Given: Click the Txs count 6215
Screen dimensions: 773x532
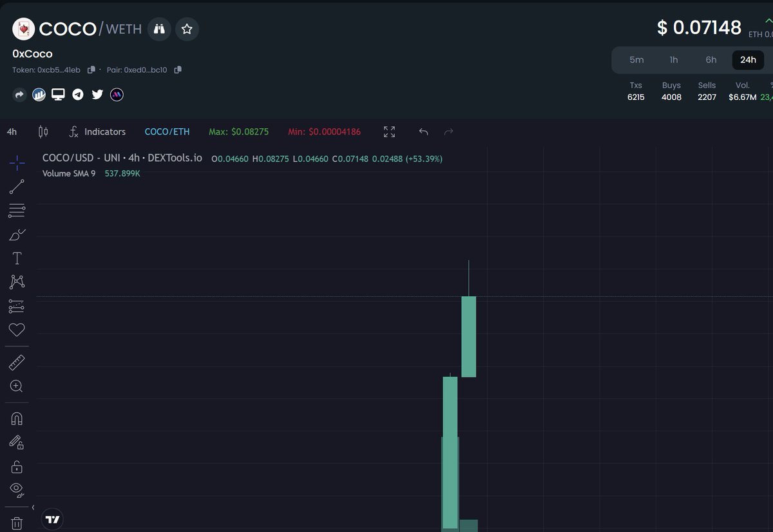Looking at the screenshot, I should [x=636, y=97].
